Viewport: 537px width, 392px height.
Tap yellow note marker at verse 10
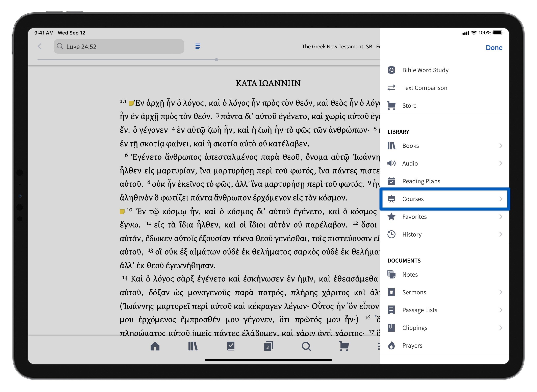coord(122,212)
